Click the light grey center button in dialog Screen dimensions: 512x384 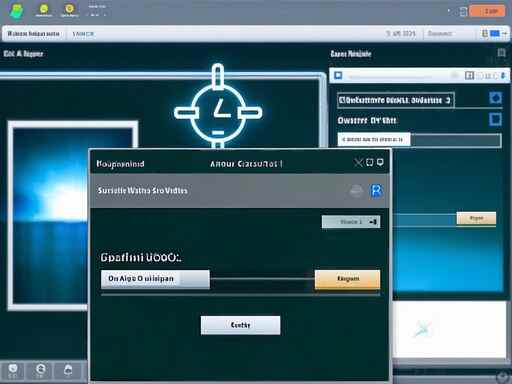pyautogui.click(x=240, y=325)
